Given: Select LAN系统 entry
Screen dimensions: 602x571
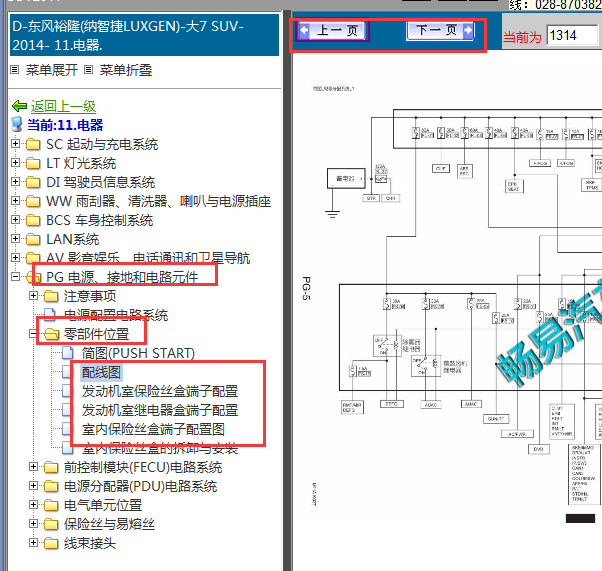Looking at the screenshot, I should pyautogui.click(x=73, y=239).
